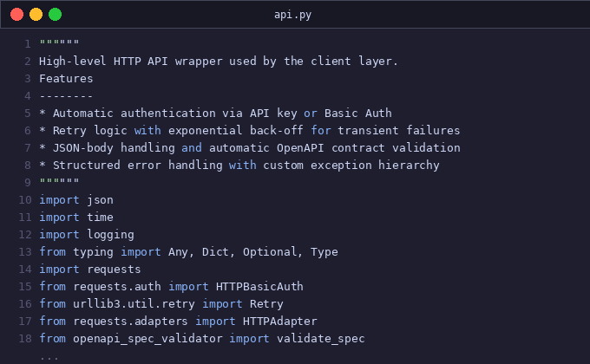Click 'Retry logic with exponential back-off' line

(x=250, y=131)
